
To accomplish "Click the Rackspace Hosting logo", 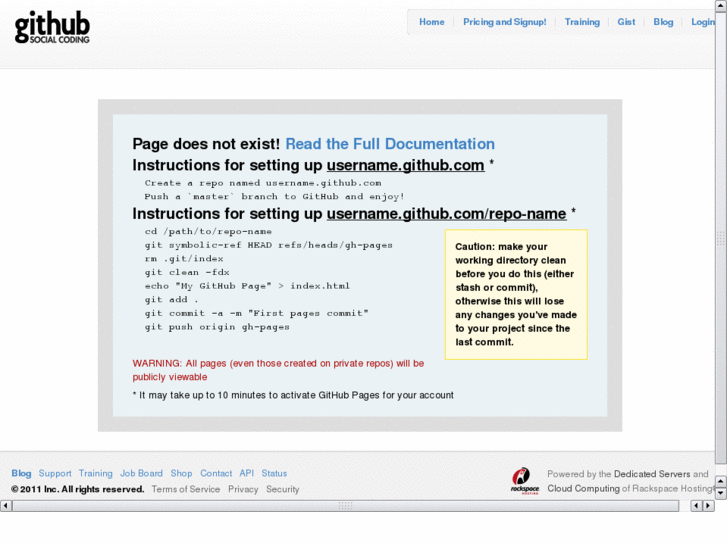I will pos(524,481).
